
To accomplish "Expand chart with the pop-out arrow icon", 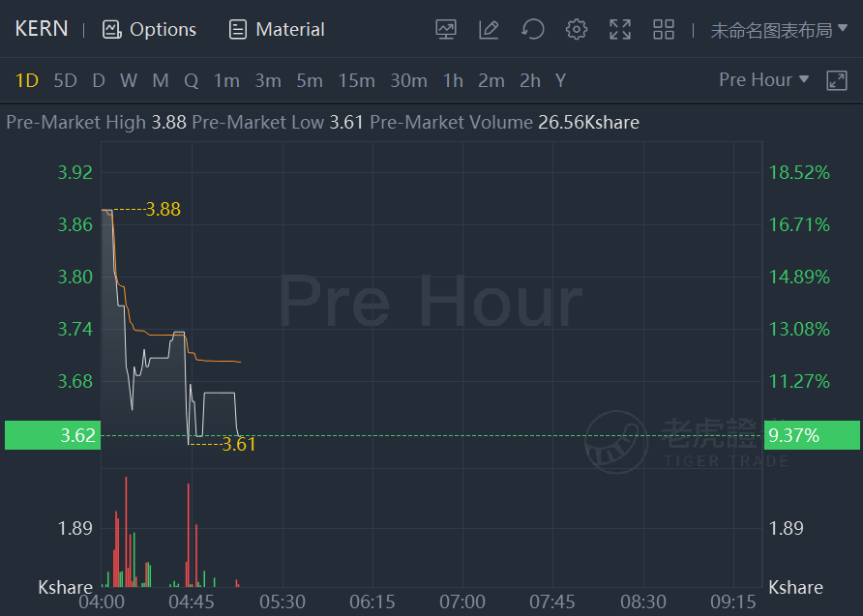I will coord(837,80).
